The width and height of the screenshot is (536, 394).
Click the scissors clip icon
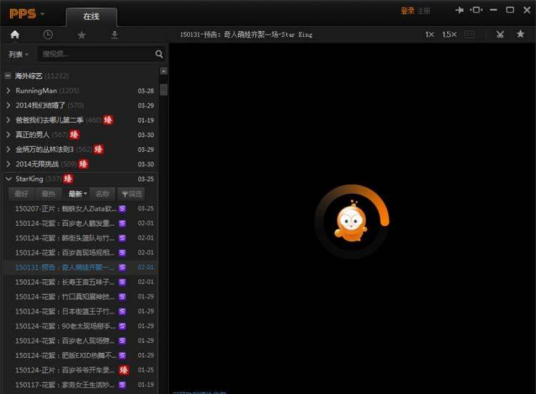click(x=500, y=34)
